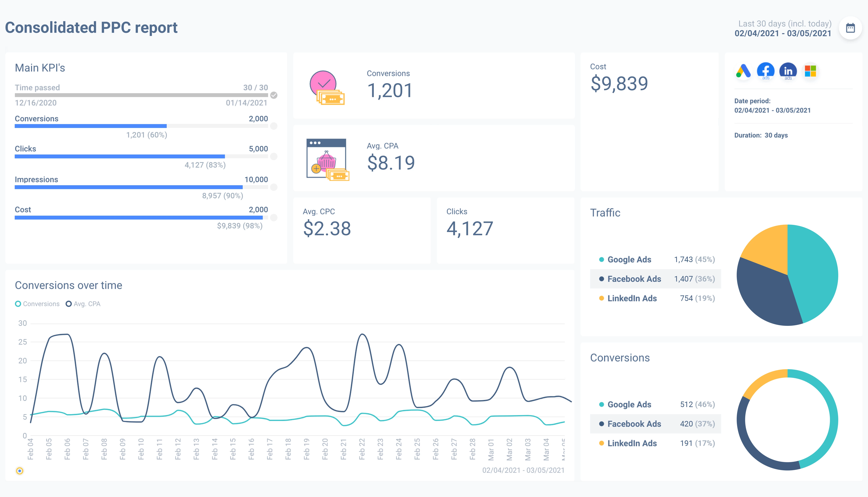868x497 pixels.
Task: Click the 4,127 (83%) progress label
Action: pos(205,165)
